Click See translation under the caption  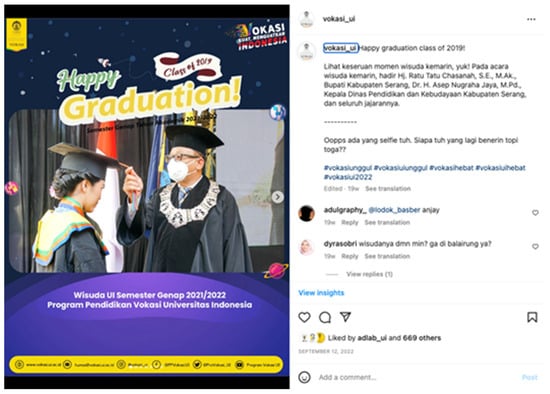click(x=388, y=189)
